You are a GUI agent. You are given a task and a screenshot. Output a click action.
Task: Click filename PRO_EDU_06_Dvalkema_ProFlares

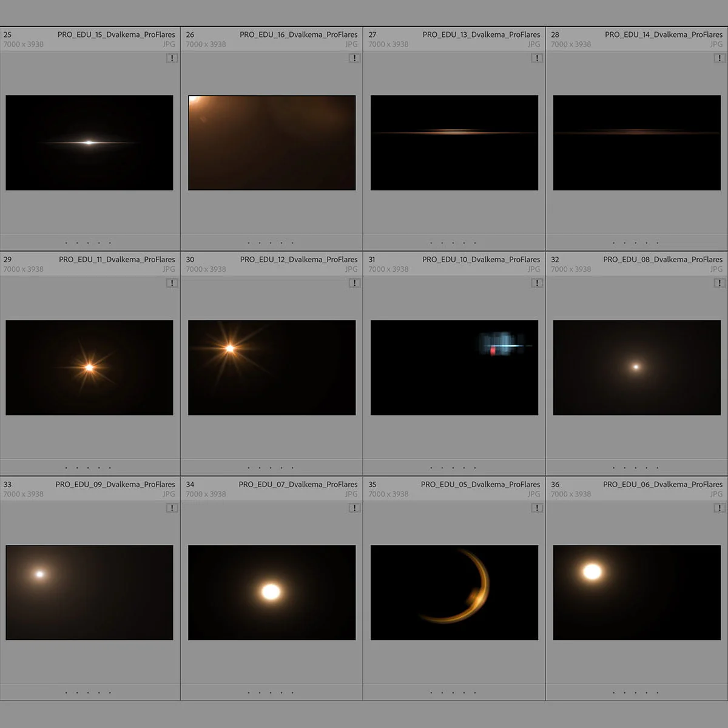pyautogui.click(x=663, y=485)
